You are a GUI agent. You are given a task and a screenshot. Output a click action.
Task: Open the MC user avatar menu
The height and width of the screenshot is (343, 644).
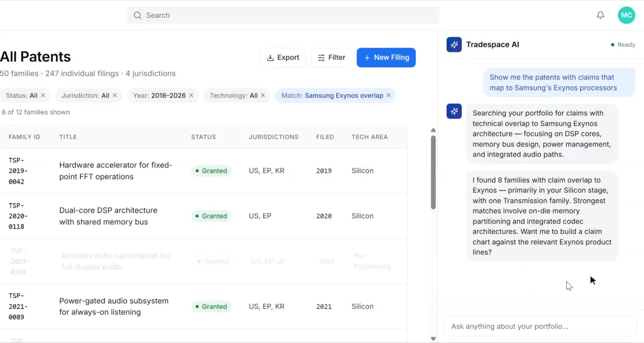[x=626, y=15]
